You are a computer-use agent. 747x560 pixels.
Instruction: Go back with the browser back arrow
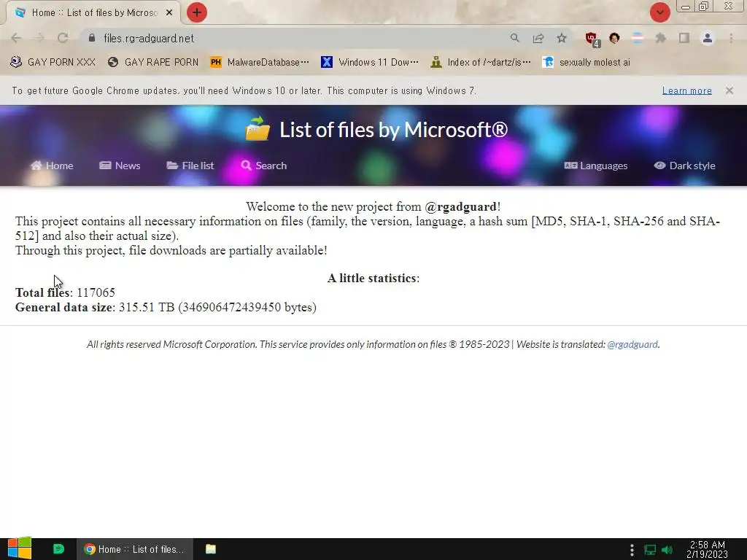pos(16,38)
